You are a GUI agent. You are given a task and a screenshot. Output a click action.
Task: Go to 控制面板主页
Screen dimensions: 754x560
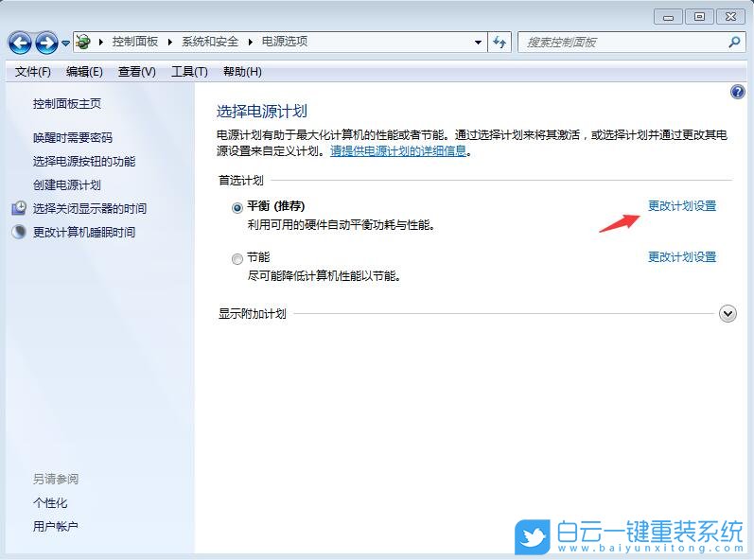67,104
